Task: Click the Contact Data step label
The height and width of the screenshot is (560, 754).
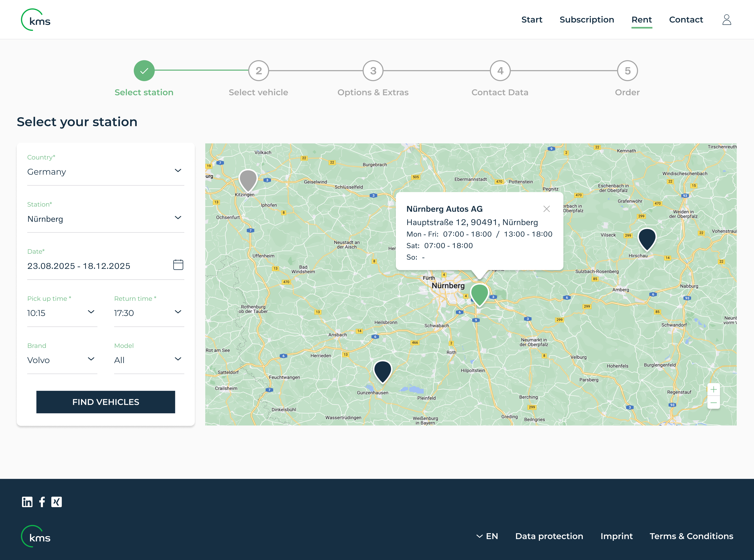Action: [500, 92]
